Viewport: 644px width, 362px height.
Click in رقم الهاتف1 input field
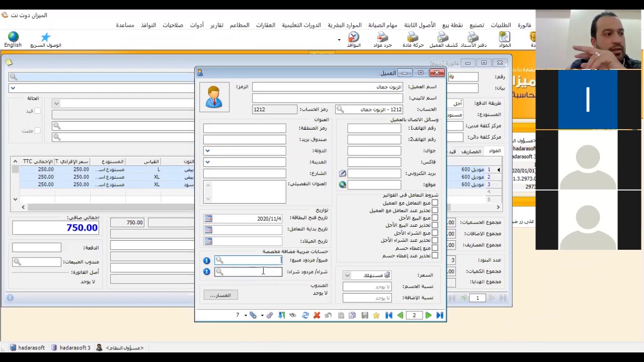pos(374,128)
